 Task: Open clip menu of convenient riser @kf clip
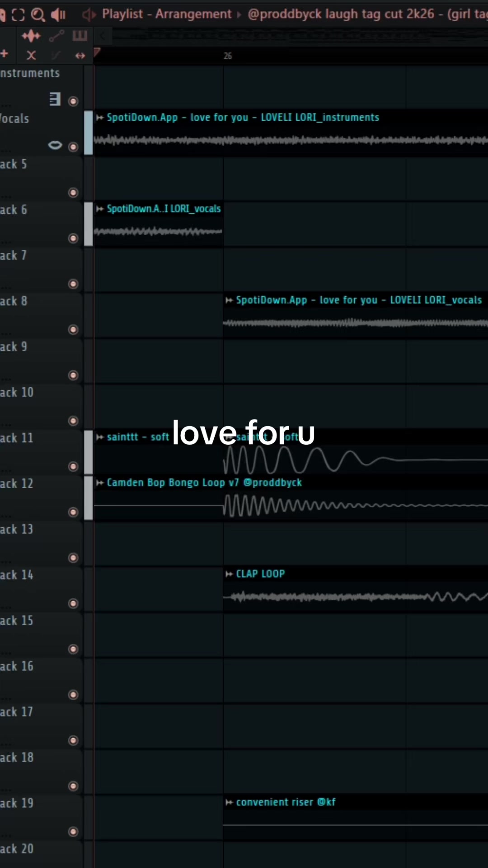[229, 802]
